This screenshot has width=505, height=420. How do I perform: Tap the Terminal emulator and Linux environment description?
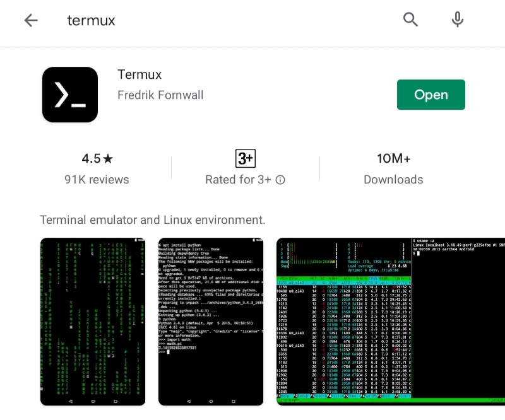(x=153, y=220)
